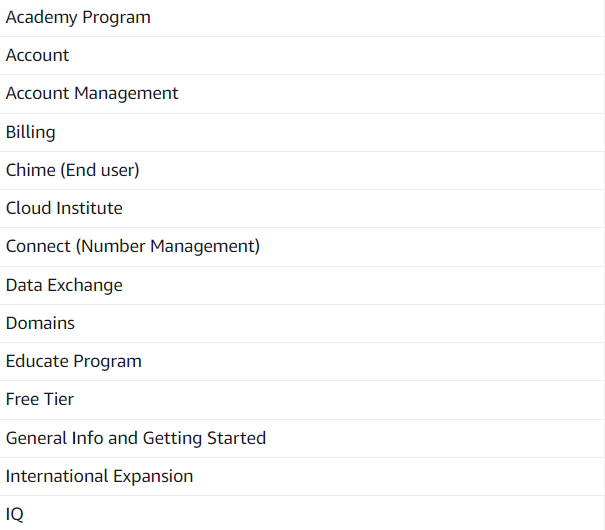Click the Cloud Institute row
This screenshot has height=530, width=605.
click(300, 208)
